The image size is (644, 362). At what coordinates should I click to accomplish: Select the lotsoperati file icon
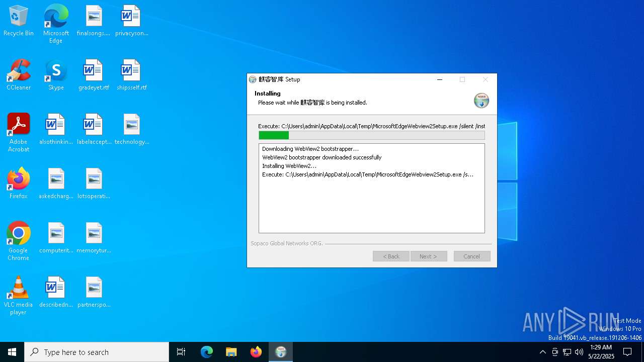click(94, 184)
